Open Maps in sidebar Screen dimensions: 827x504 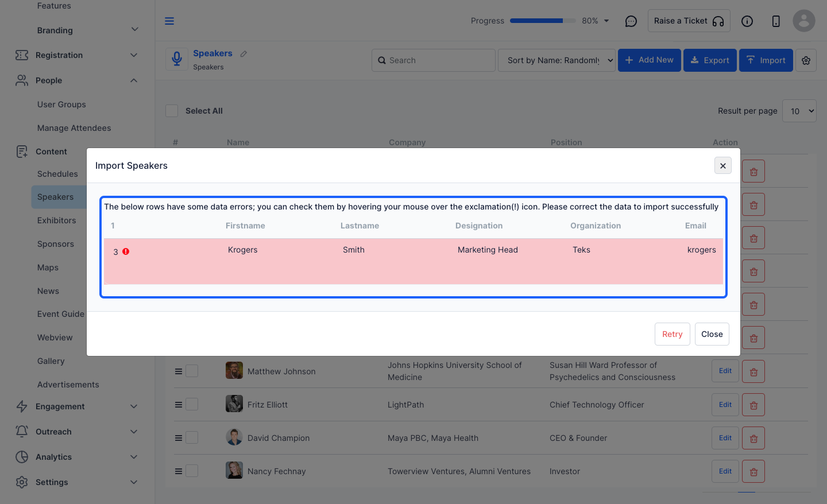click(x=48, y=267)
